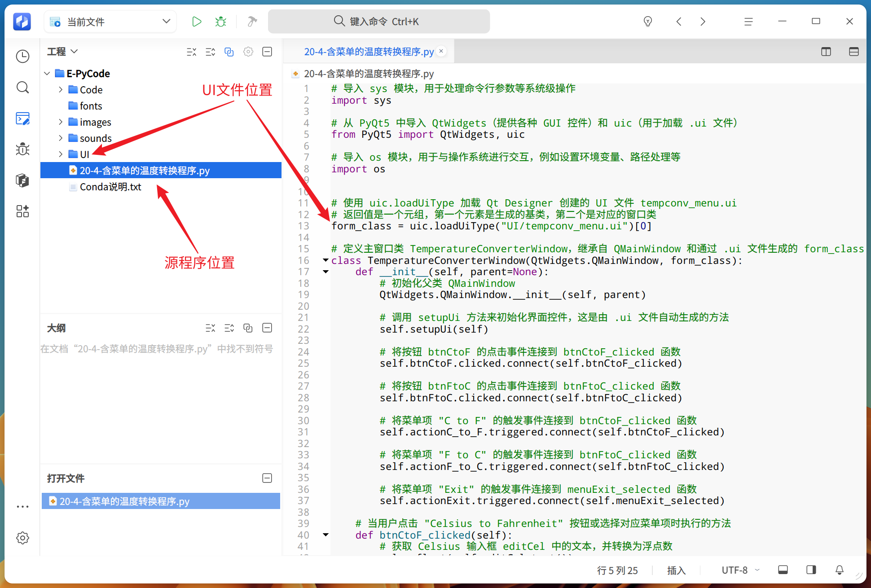Expand the UI folder
Viewport: 871px width, 588px height.
61,154
